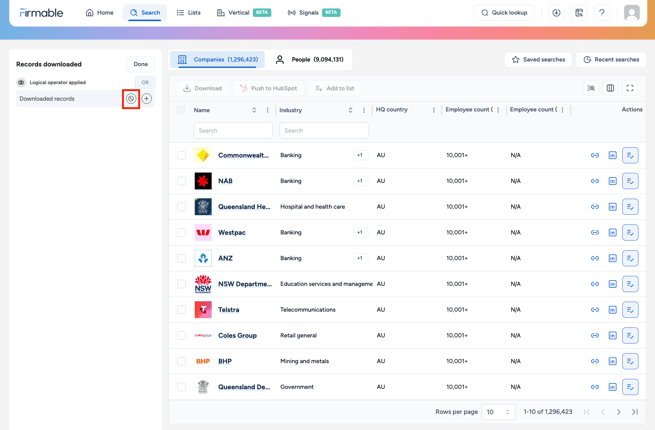Expand the +1 industry badge for NAB
Viewport: 655px width, 430px height.
[x=360, y=181]
